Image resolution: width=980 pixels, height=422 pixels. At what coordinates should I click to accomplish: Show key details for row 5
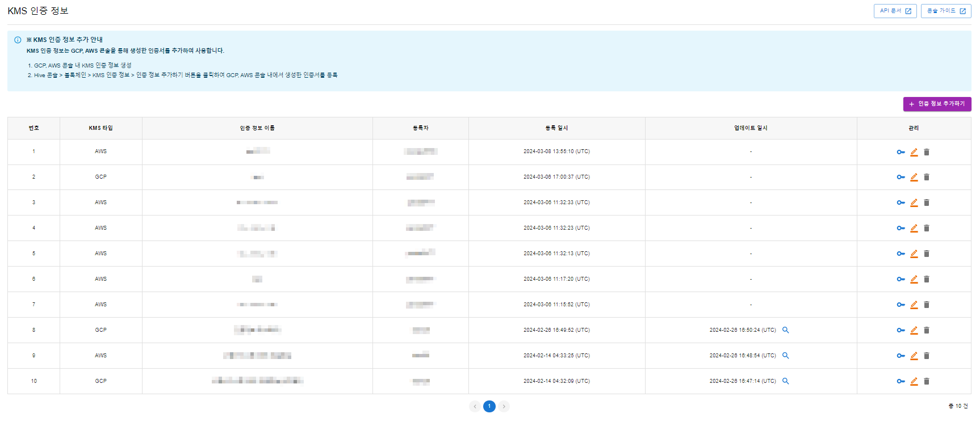[901, 254]
